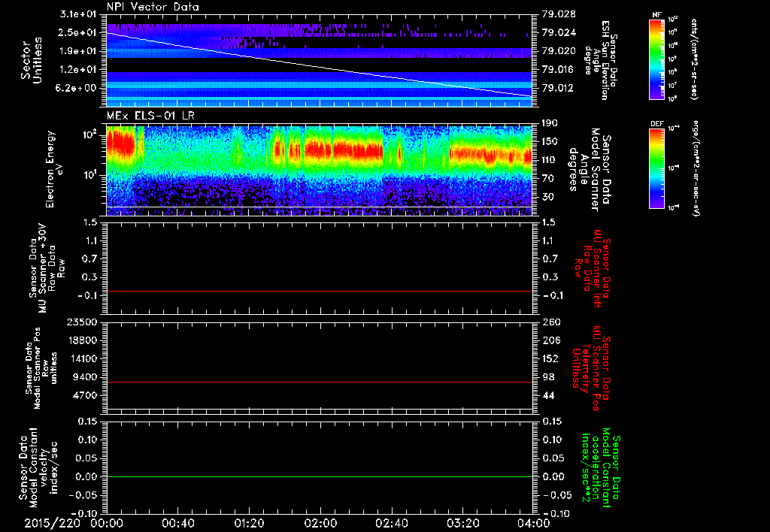
Task: Click the 44 telemetry tick value
Action: tap(548, 395)
